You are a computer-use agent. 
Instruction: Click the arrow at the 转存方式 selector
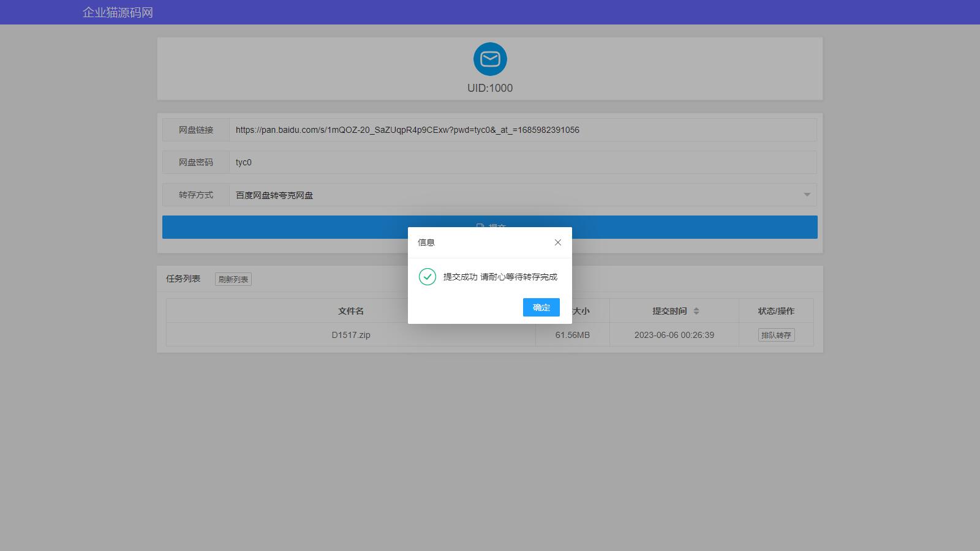point(807,195)
